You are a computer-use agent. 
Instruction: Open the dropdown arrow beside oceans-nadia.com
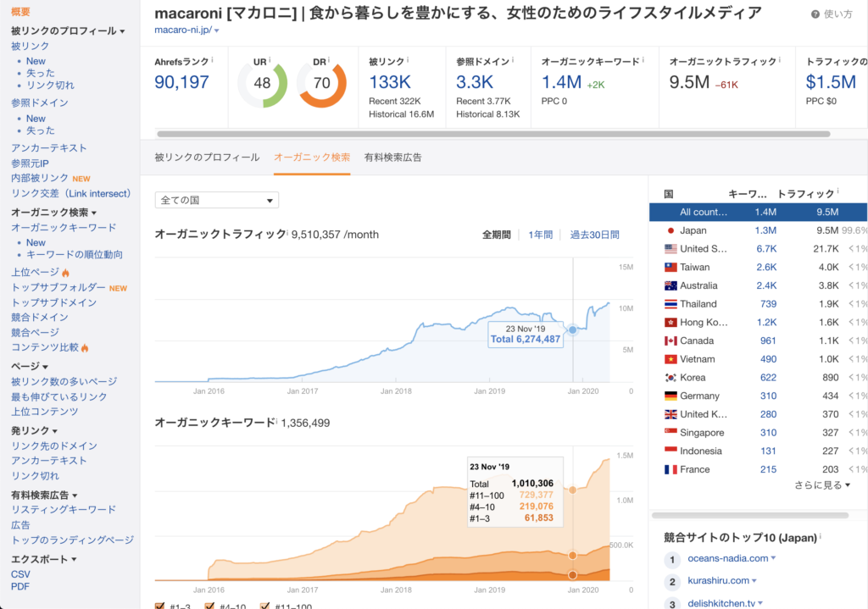click(773, 558)
